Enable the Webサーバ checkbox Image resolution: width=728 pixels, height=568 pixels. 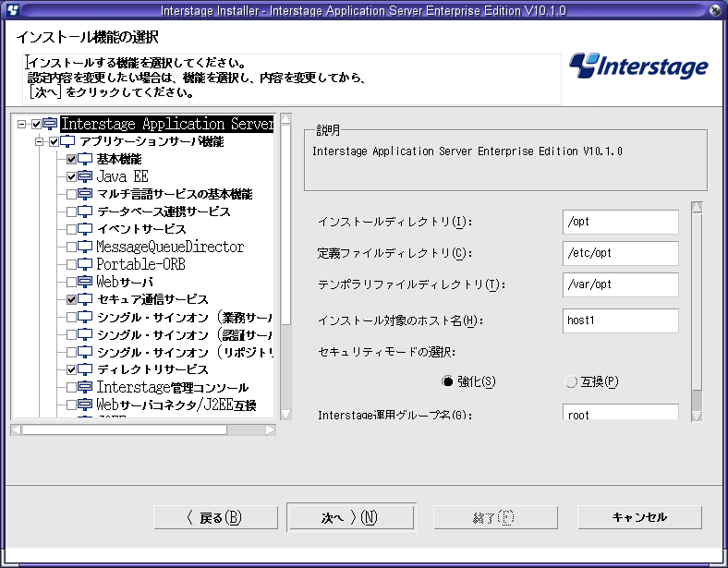(x=71, y=282)
